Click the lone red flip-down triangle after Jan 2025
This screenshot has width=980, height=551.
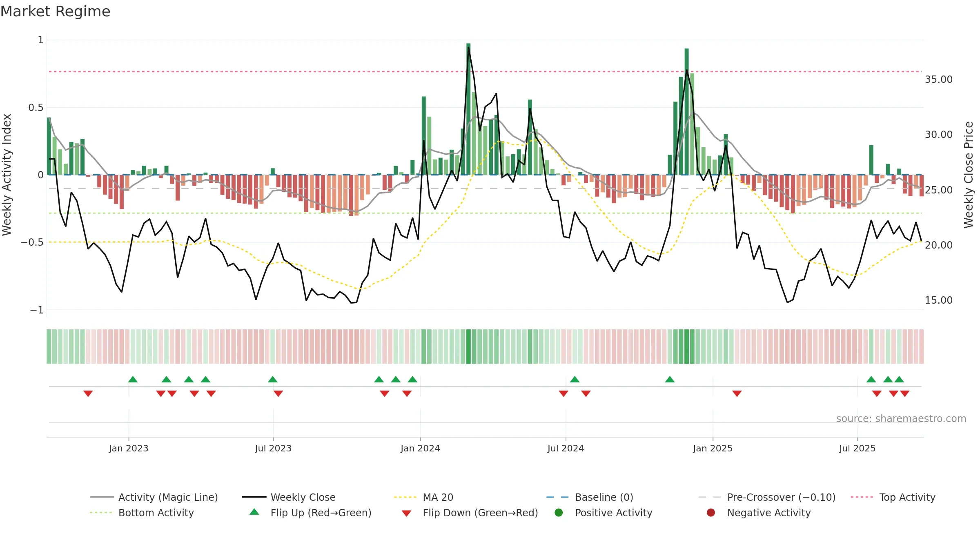737,393
